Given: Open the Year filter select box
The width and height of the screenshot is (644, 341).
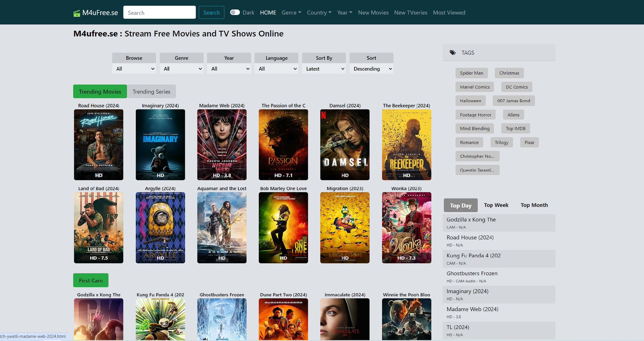Looking at the screenshot, I should click(229, 69).
